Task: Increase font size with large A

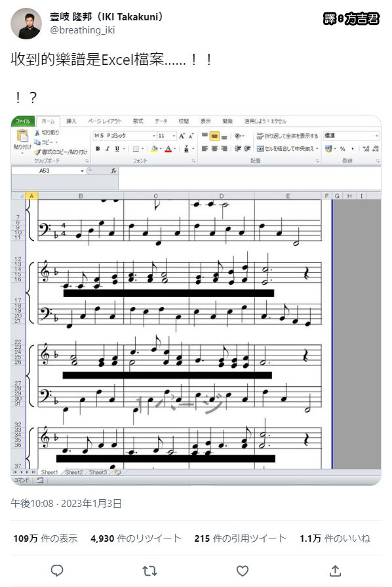Action: 182,136
